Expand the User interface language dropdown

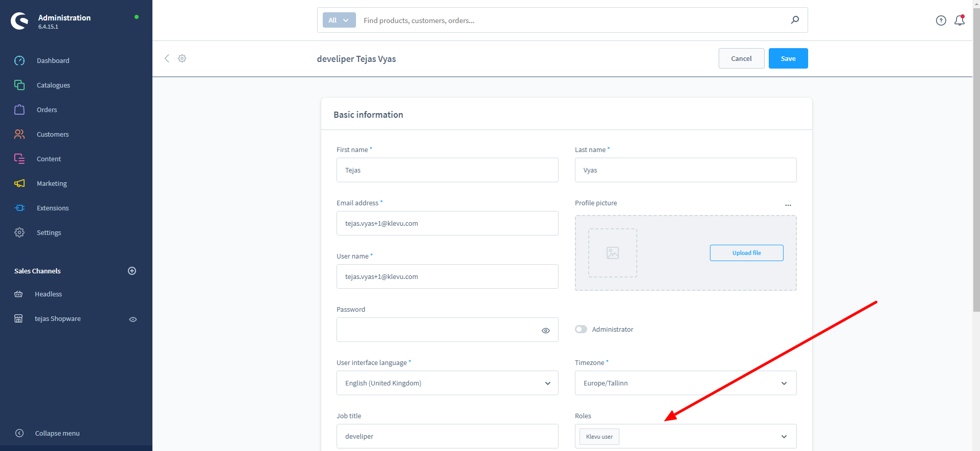tap(547, 383)
